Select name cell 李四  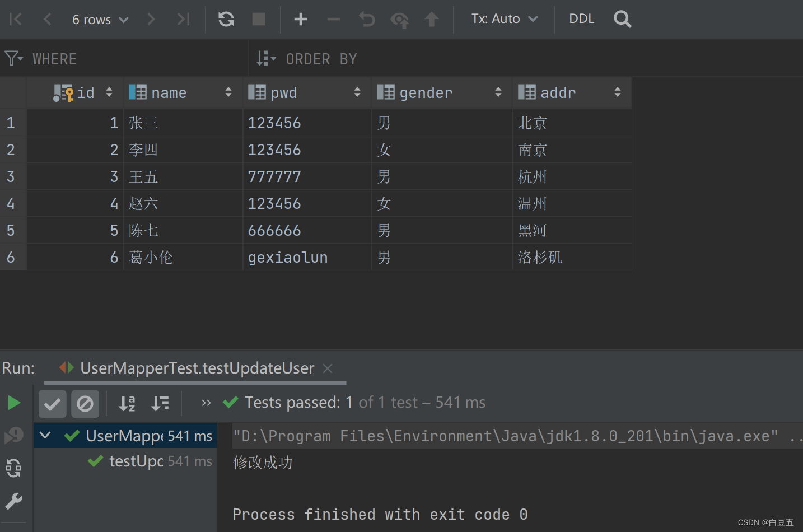[x=183, y=150]
